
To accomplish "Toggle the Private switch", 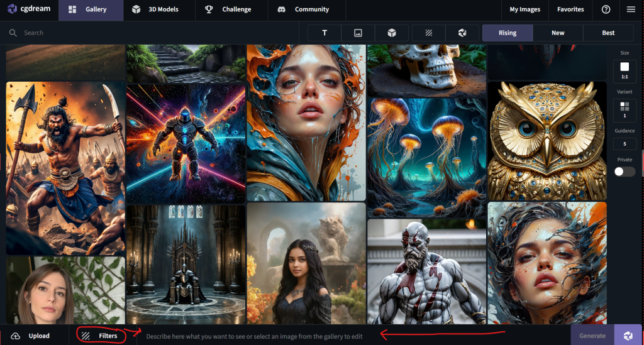I will tap(625, 172).
